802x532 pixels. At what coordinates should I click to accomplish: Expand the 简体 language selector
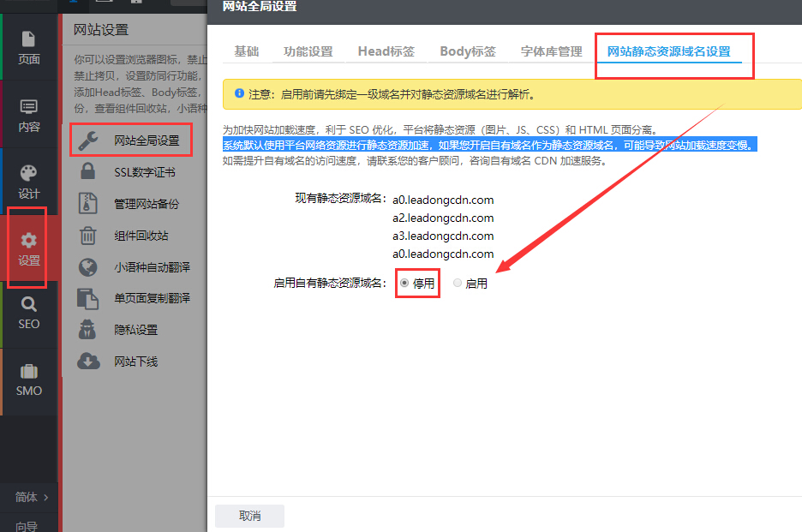pos(32,497)
